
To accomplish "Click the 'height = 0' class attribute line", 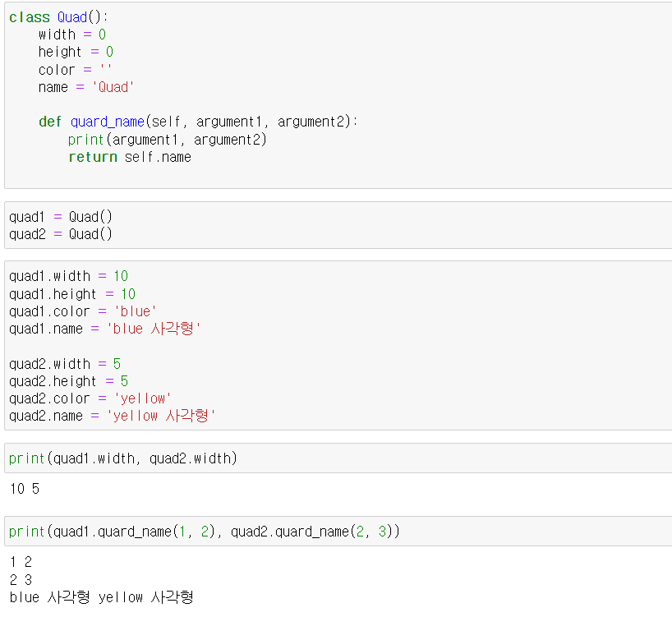I will coord(76,52).
